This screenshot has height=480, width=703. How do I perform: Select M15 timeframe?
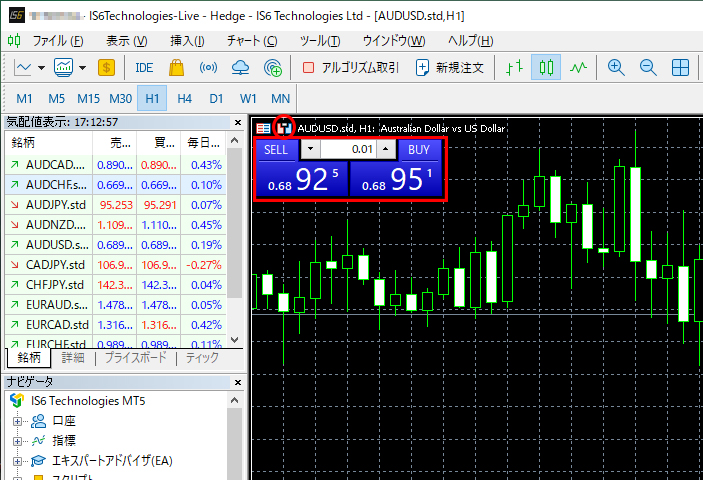click(88, 98)
